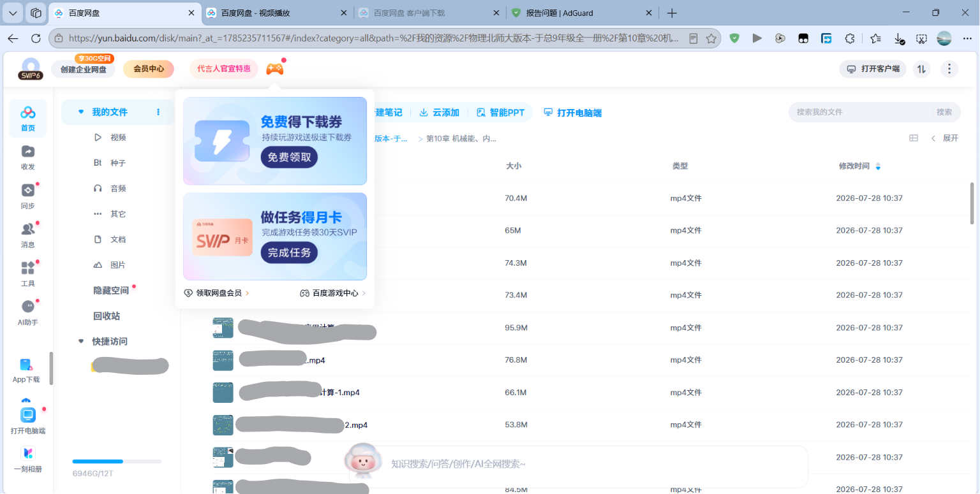Screen dimensions: 980x494
Task: Click the browser refresh icon
Action: tap(36, 38)
